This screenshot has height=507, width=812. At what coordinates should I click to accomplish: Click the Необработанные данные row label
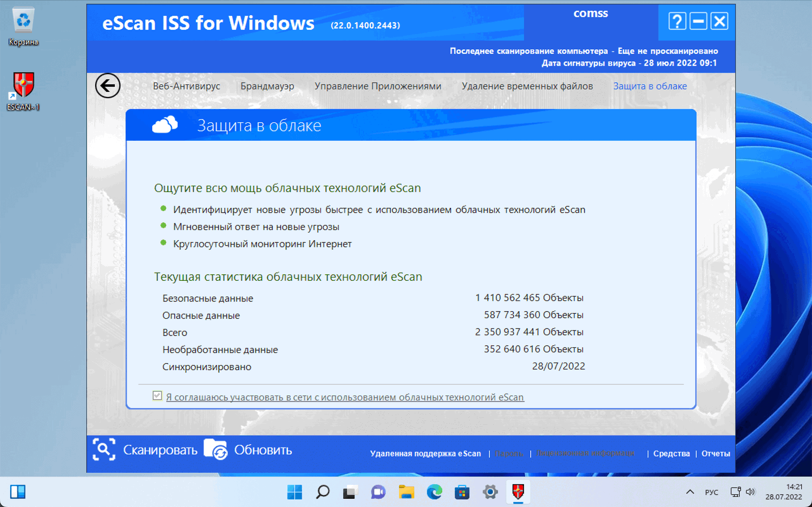click(x=220, y=350)
